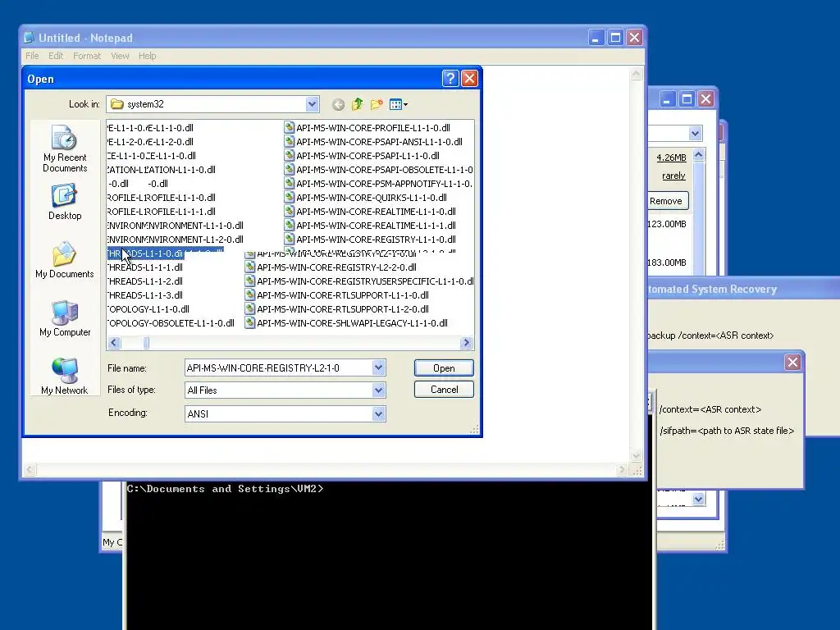Open Notepad View menu
This screenshot has height=630, width=840.
(120, 56)
